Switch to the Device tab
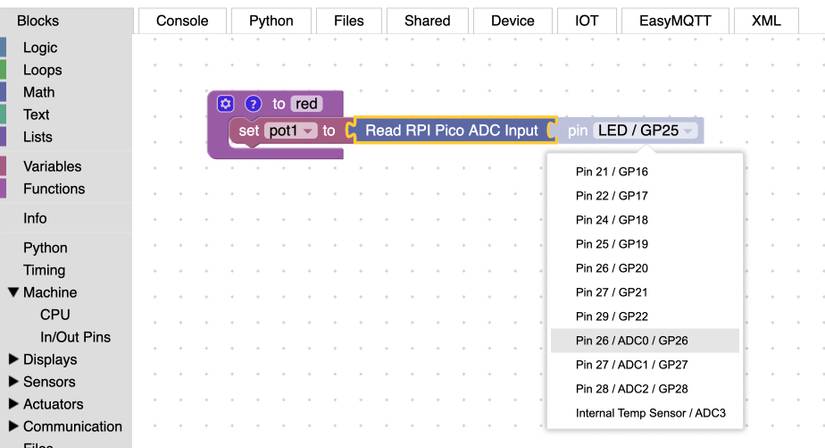The width and height of the screenshot is (825, 448). [x=512, y=21]
